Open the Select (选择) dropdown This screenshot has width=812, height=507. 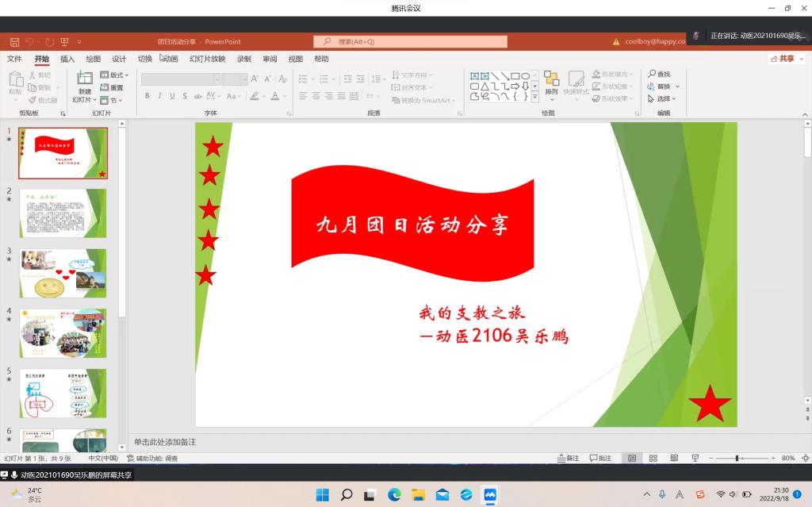tap(663, 99)
